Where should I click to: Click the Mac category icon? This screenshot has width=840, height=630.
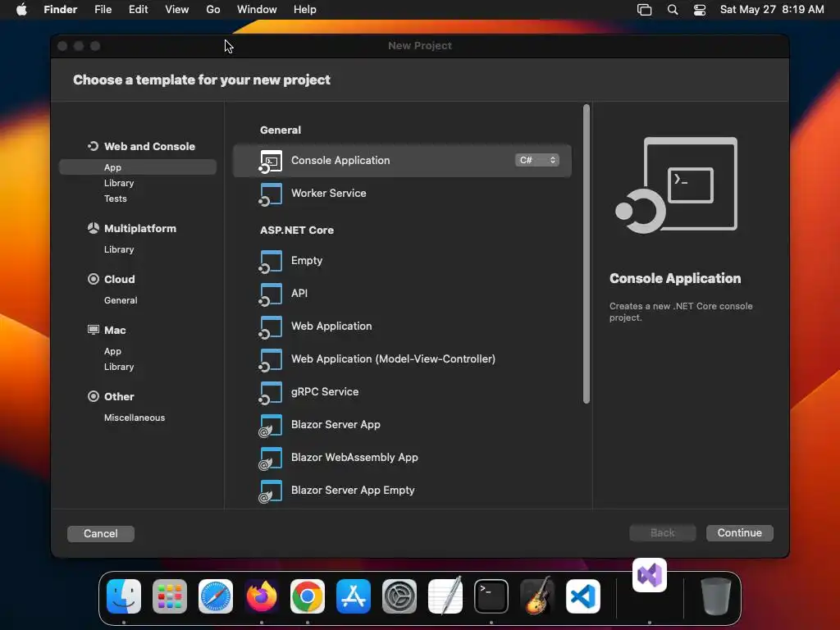click(94, 330)
